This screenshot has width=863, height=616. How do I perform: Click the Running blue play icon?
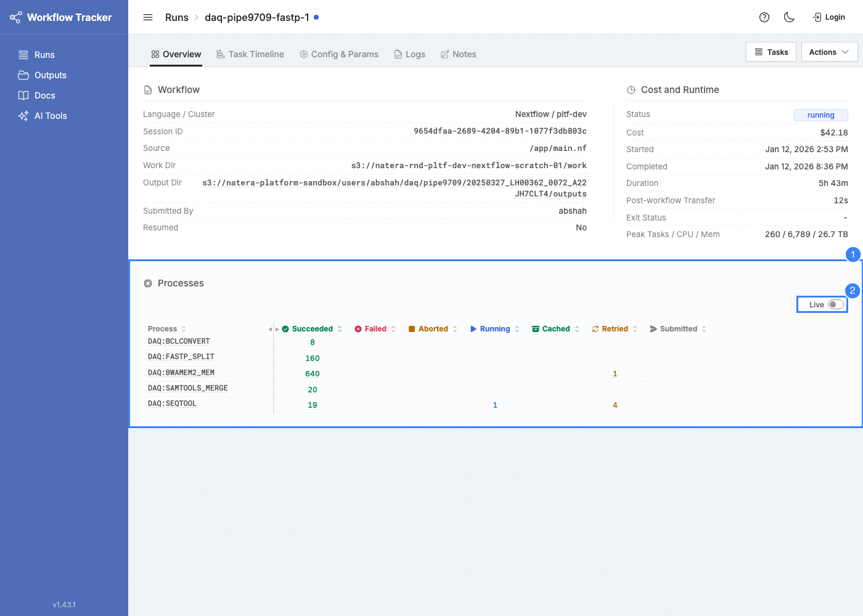(473, 329)
